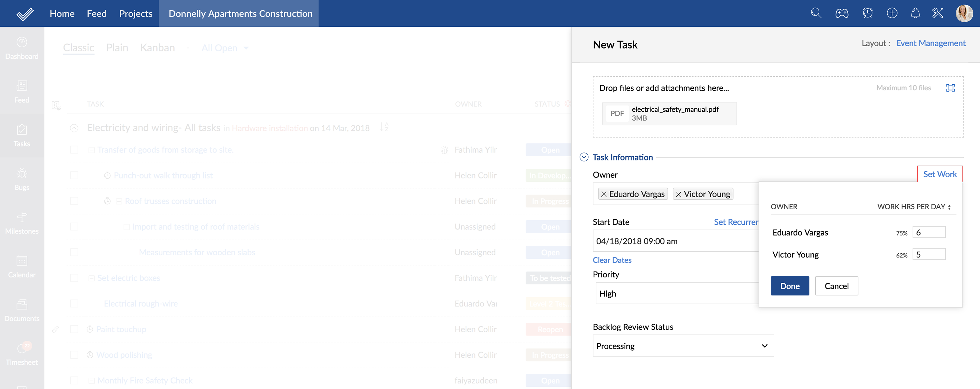Click the Set Recurrence link
The image size is (980, 389).
coord(736,222)
